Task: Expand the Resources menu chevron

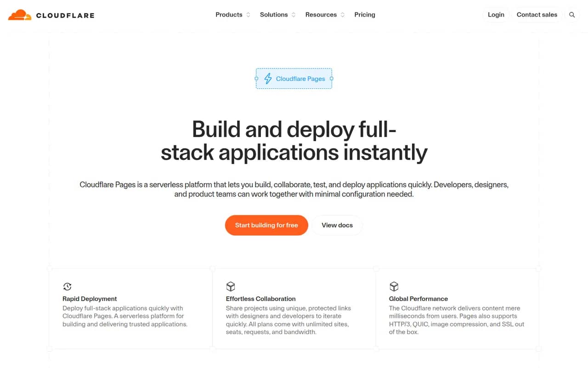Action: (342, 15)
